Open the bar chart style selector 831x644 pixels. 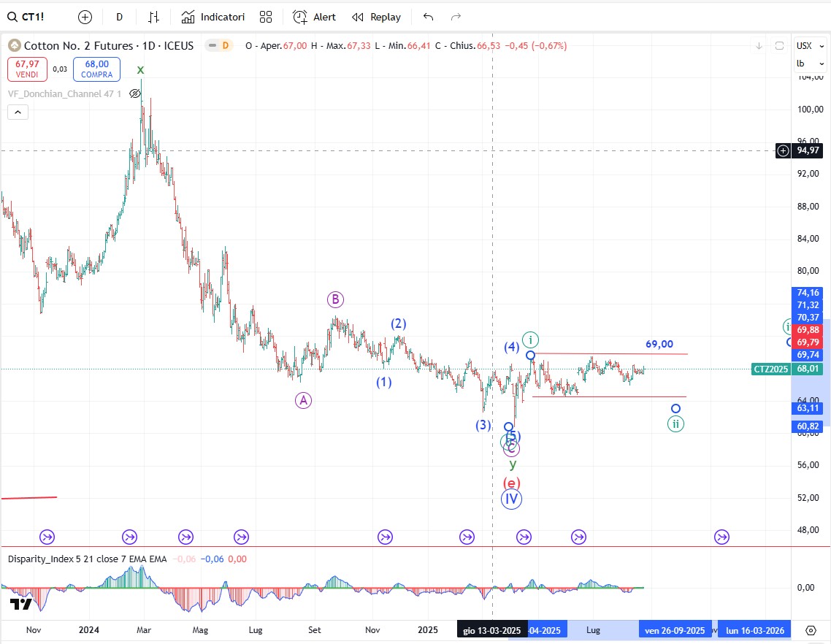click(153, 17)
